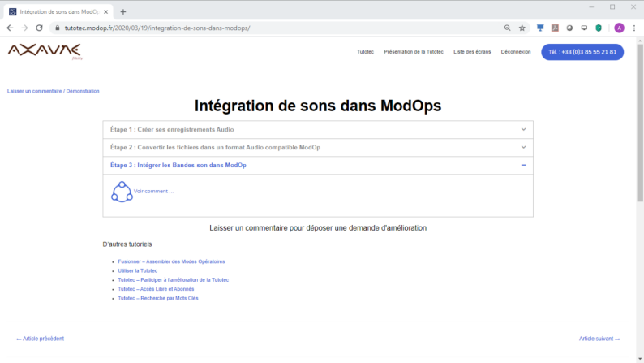The height and width of the screenshot is (363, 644).
Task: Click the page title Intégration de sons dans ModOps
Action: (x=318, y=106)
